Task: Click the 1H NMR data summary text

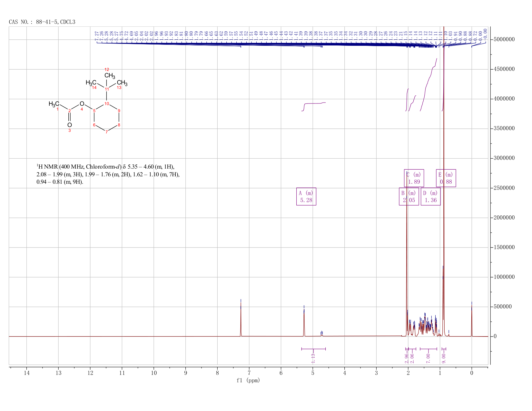Action: 108,174
